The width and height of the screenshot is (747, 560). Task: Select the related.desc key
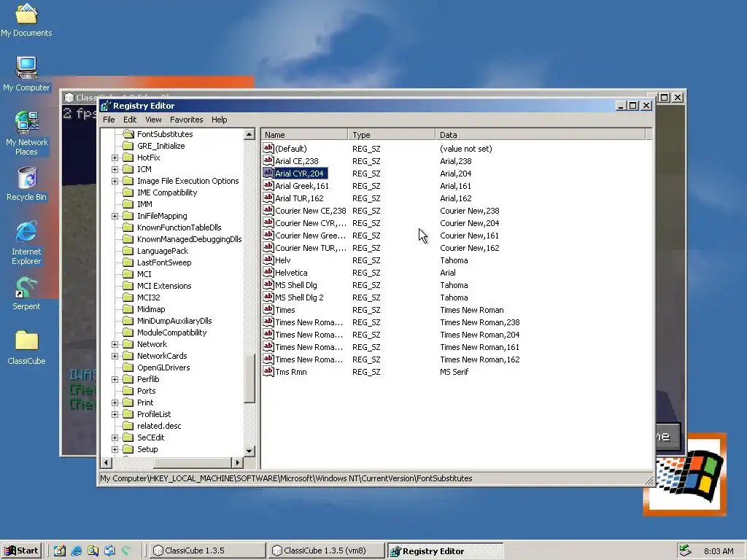(x=159, y=426)
